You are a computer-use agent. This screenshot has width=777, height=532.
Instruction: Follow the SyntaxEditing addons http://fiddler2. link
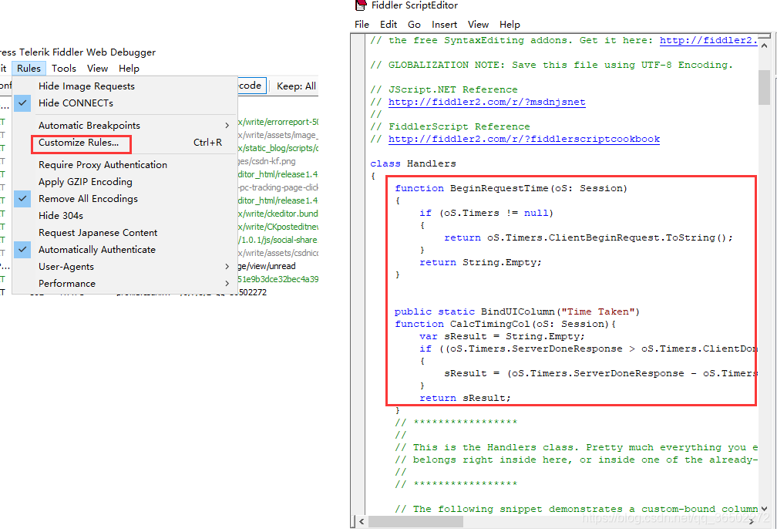coord(708,41)
